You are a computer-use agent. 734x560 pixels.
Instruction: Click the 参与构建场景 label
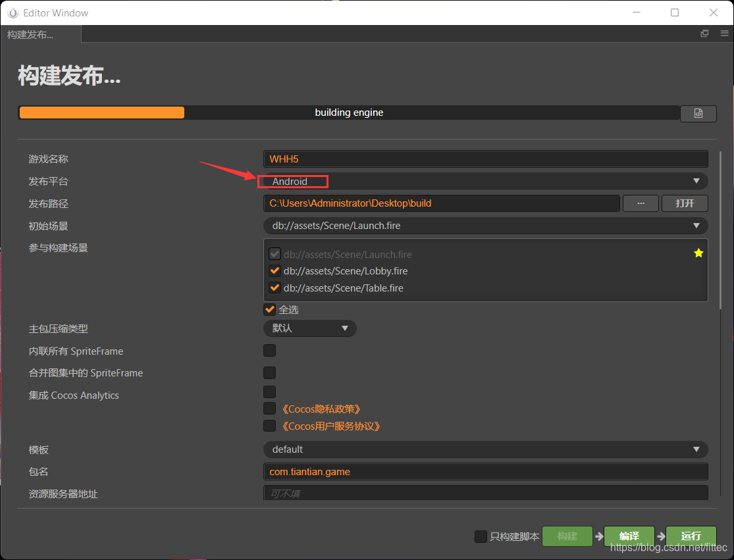[58, 248]
